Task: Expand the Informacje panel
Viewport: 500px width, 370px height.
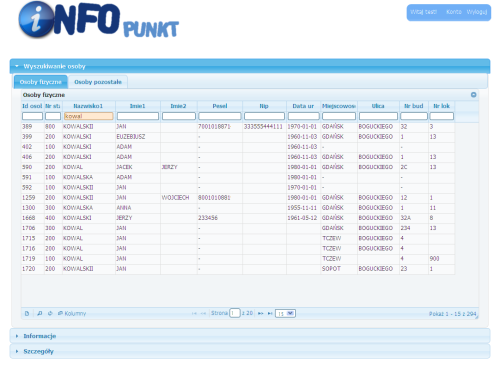Action: pos(250,336)
